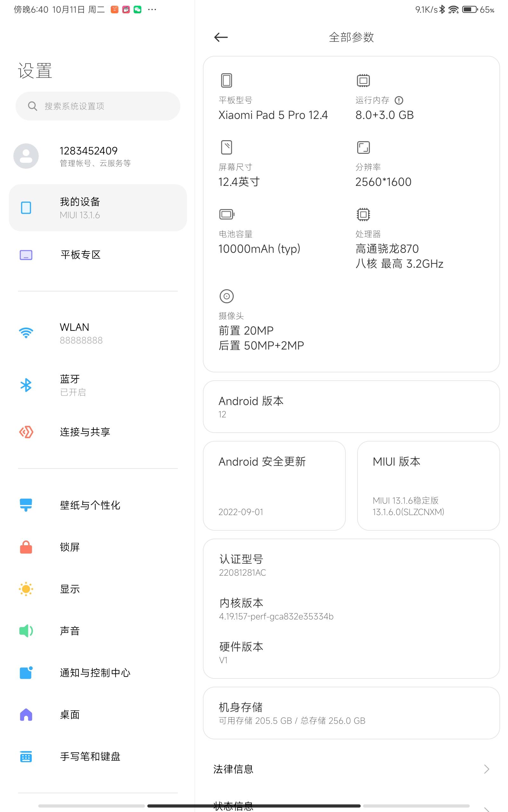This screenshot has height=812, width=508.
Task: Tap the back arrow beside 全部参数
Action: tap(221, 37)
